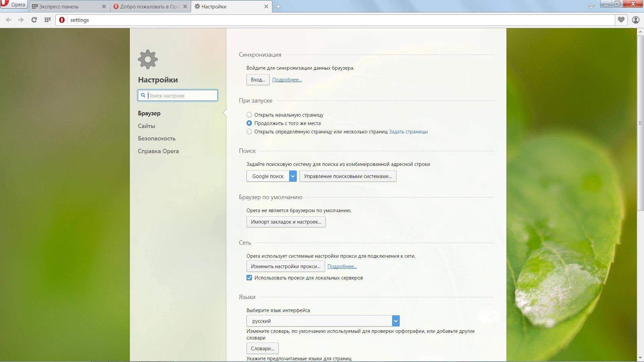The image size is (644, 362).
Task: Switch to Добро пожаловать в Opera tab
Action: tap(150, 6)
